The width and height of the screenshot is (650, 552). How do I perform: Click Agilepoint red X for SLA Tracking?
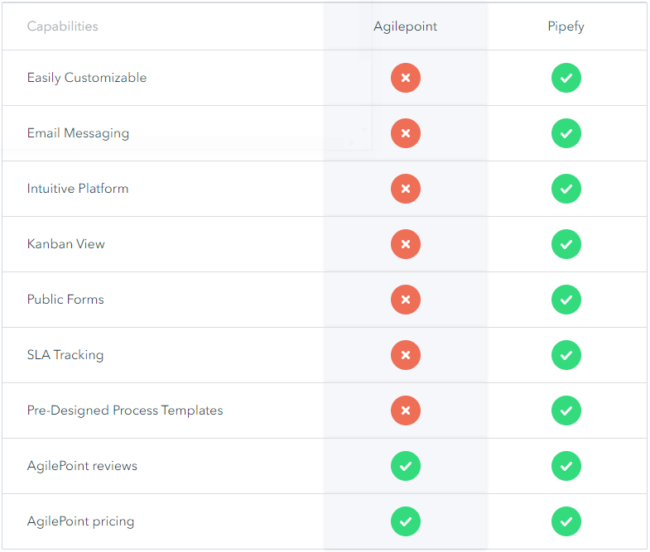click(x=405, y=355)
